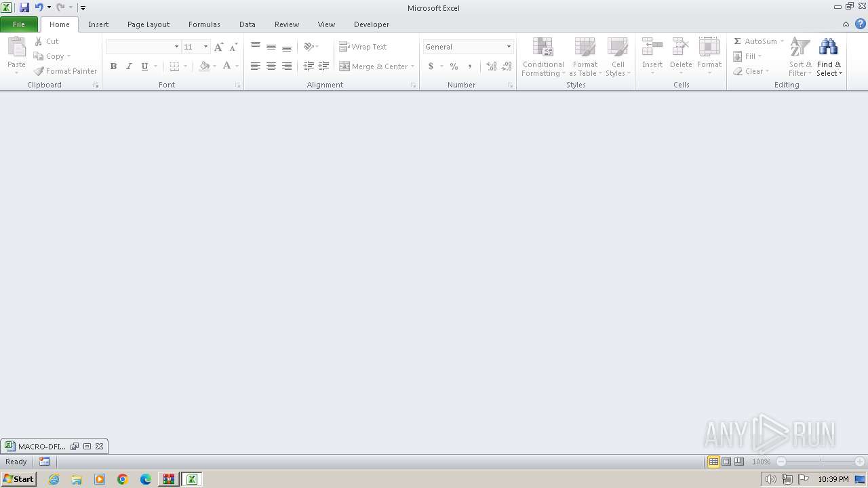
Task: Toggle Bold formatting
Action: click(113, 66)
